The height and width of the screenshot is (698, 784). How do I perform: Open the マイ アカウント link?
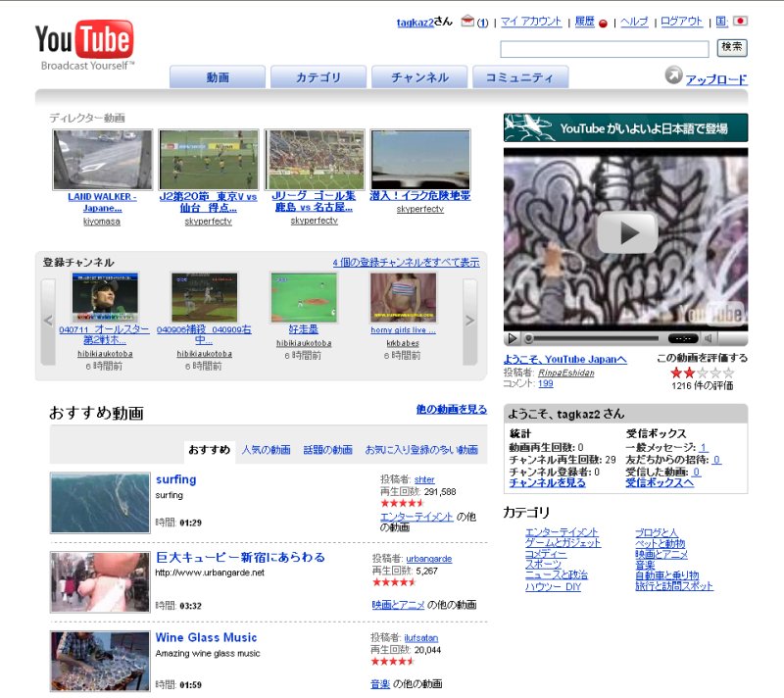[531, 22]
